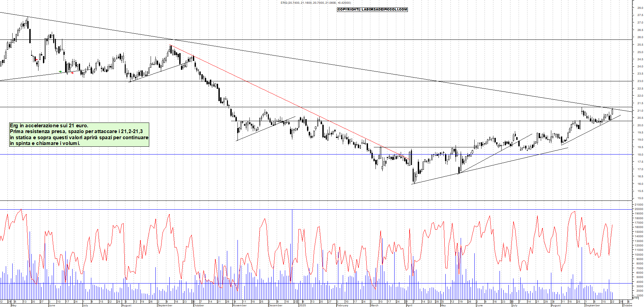Select annotation line starting 'in statica e sopra'
This screenshot has height=307, width=644.
79,138
